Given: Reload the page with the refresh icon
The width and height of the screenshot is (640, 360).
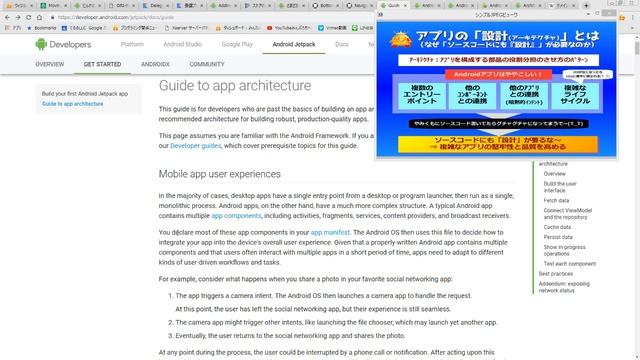Looking at the screenshot, I should point(29,18).
